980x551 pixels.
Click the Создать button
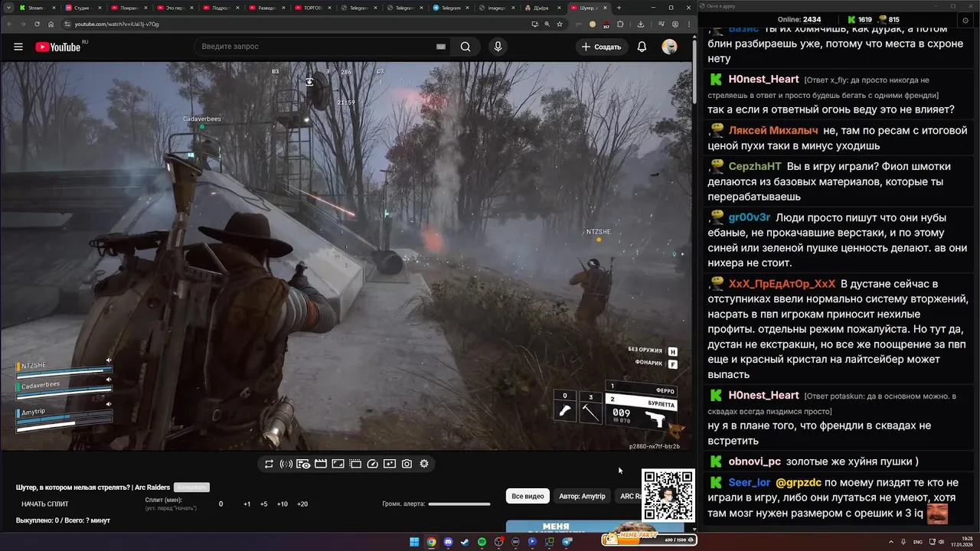[x=601, y=47]
